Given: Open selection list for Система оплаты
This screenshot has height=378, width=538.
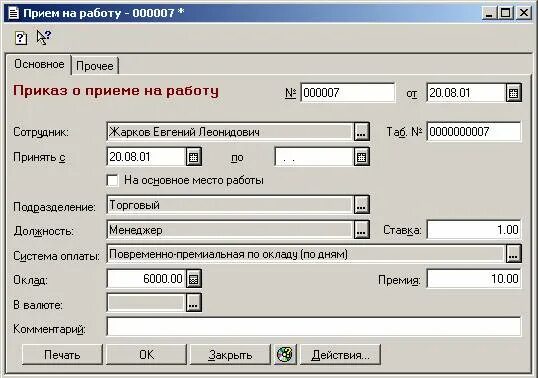Looking at the screenshot, I should coord(514,254).
